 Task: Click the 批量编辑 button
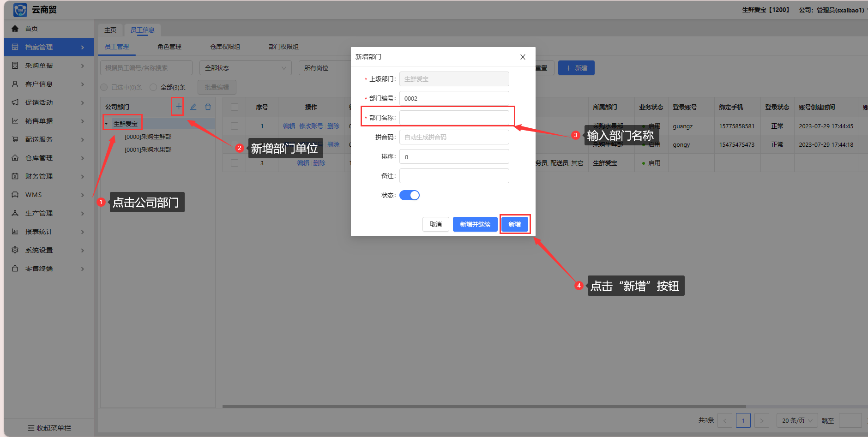pos(217,87)
